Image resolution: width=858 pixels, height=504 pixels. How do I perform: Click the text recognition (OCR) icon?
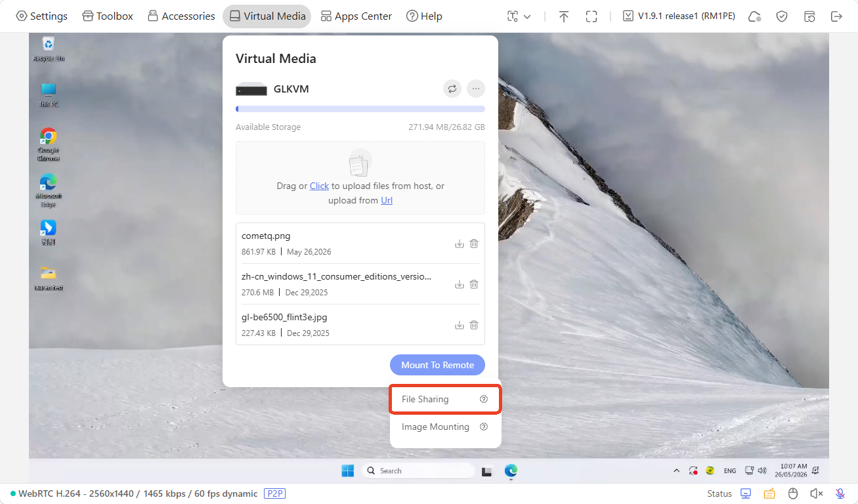pos(513,16)
